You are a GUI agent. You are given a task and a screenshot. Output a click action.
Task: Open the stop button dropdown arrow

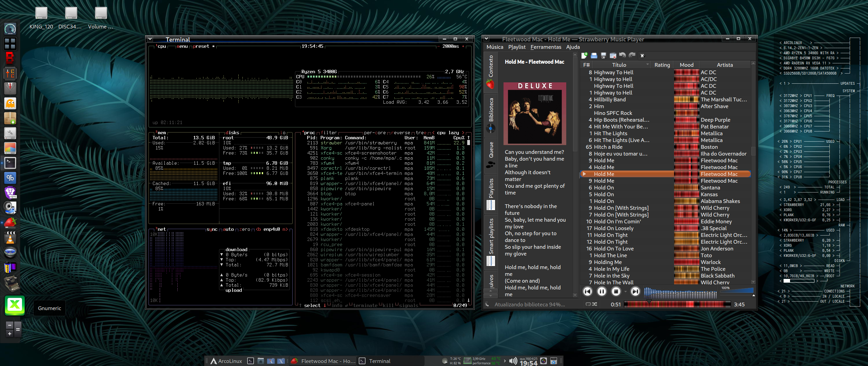[625, 291]
